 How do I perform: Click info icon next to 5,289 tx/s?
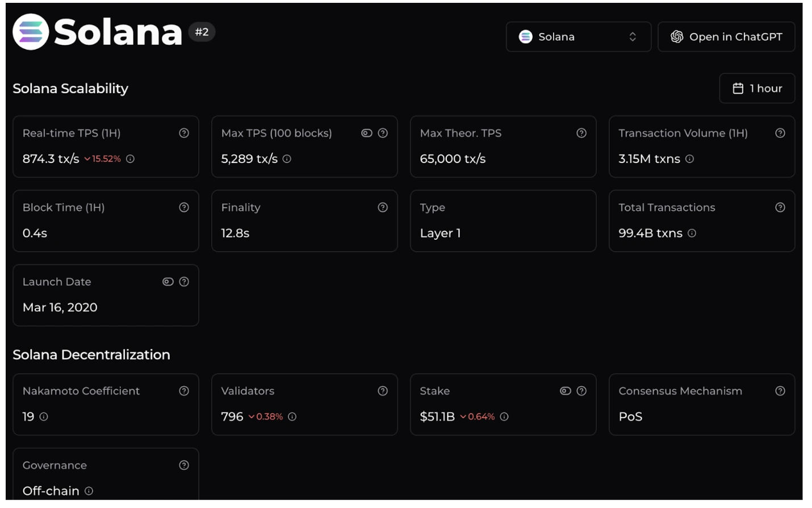287,159
